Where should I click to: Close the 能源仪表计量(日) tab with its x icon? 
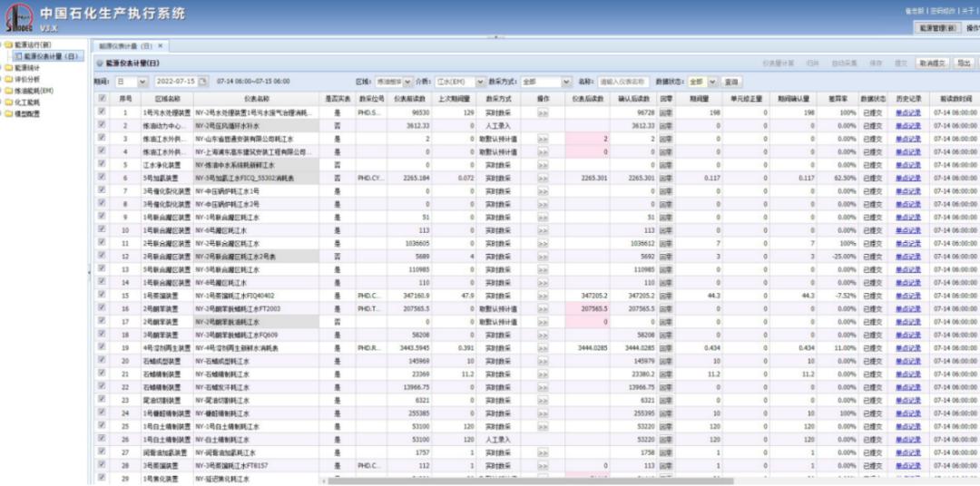(160, 45)
